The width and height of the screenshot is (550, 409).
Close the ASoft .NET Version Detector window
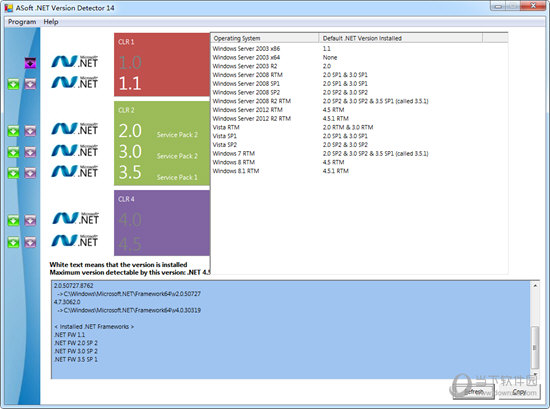tap(533, 6)
